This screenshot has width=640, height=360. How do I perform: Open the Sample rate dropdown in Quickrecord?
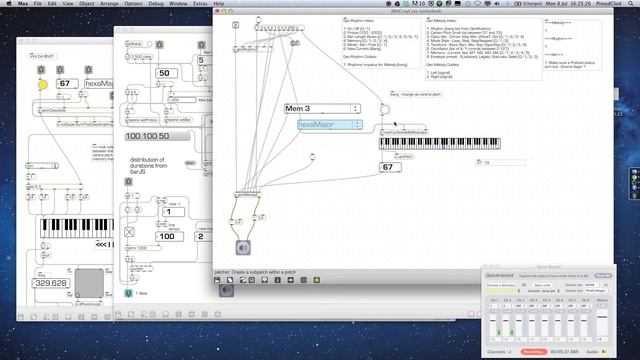pyautogui.click(x=593, y=285)
